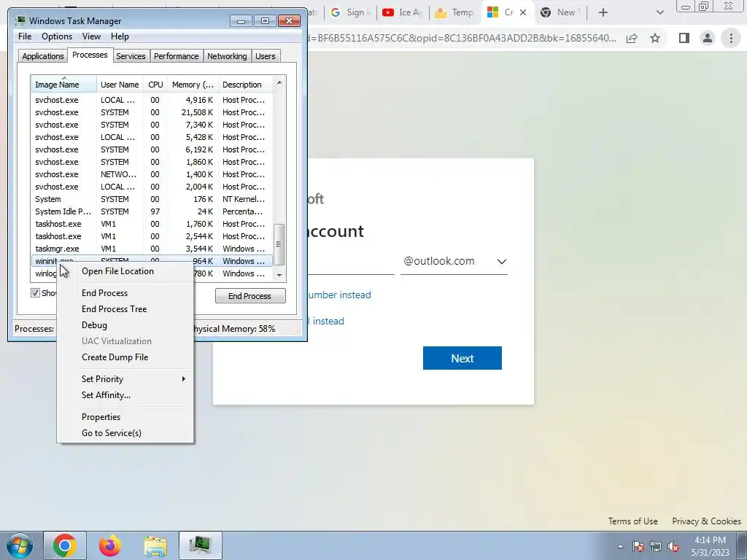Open Chrome three-dot menu
The height and width of the screenshot is (560, 747).
pos(731,38)
